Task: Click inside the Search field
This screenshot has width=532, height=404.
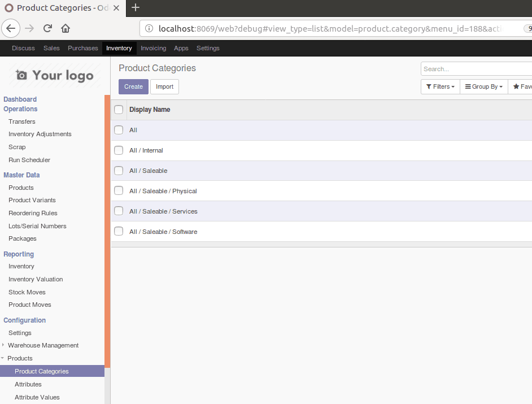Action: (476, 69)
